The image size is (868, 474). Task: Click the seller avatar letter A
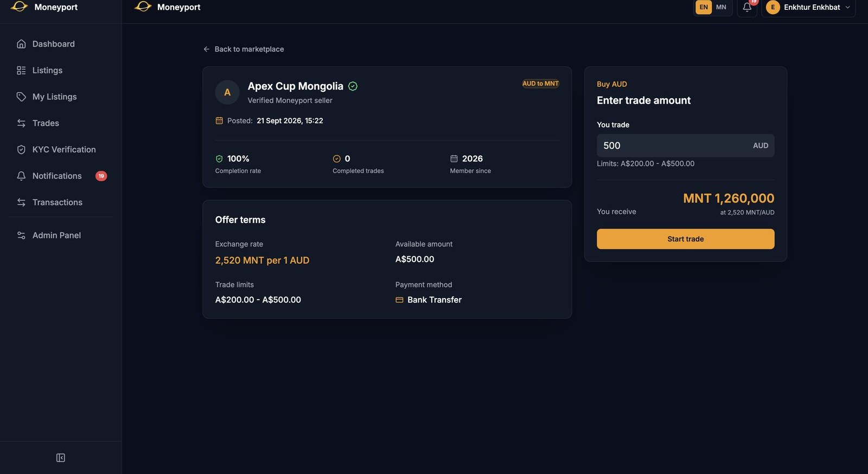point(227,92)
